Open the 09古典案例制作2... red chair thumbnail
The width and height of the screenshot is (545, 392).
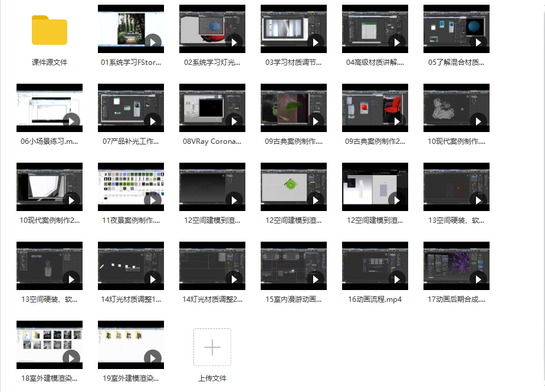[x=375, y=108]
